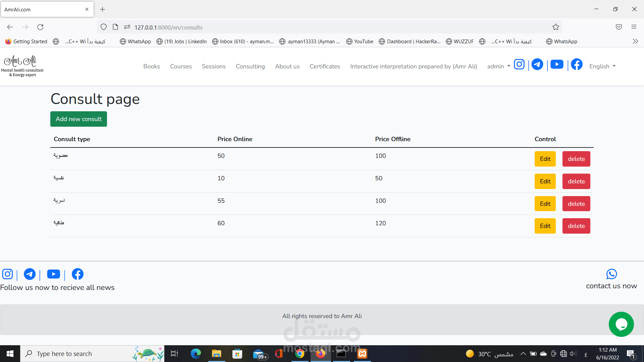Edit the first consult row

click(545, 159)
